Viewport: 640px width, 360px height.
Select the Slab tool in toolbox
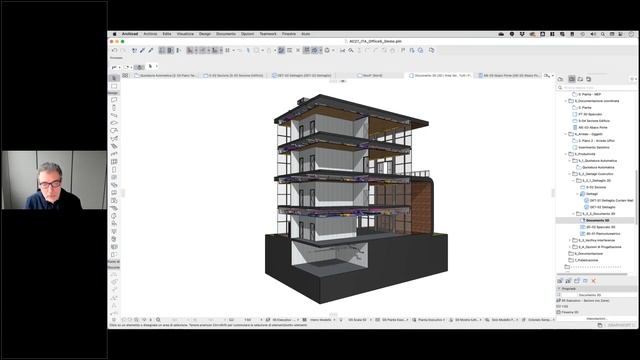point(114,123)
